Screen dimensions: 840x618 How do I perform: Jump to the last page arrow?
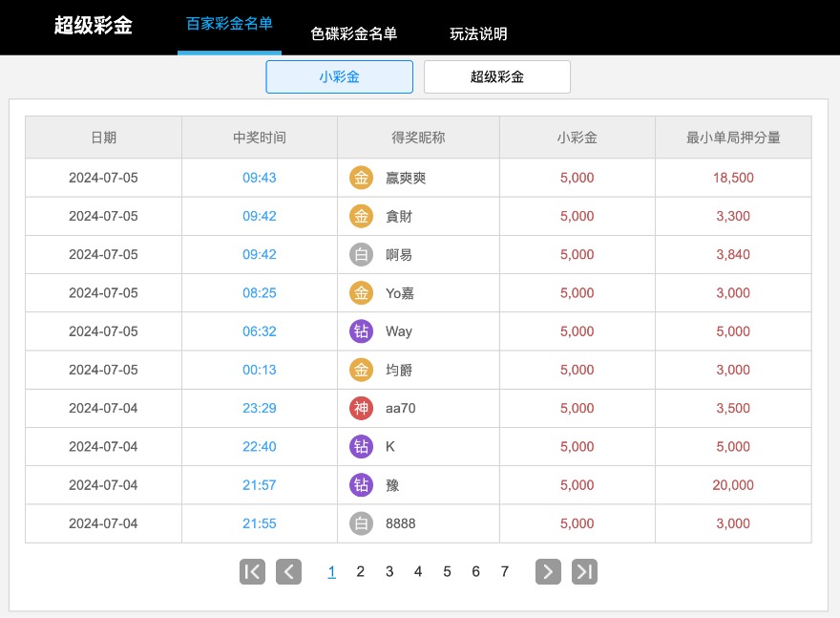pyautogui.click(x=584, y=572)
